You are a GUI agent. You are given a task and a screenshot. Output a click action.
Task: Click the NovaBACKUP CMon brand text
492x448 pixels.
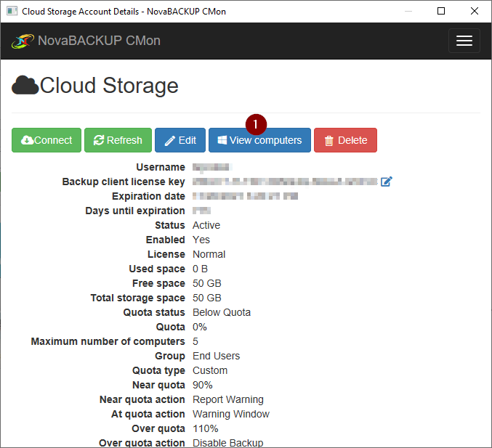[x=99, y=41]
